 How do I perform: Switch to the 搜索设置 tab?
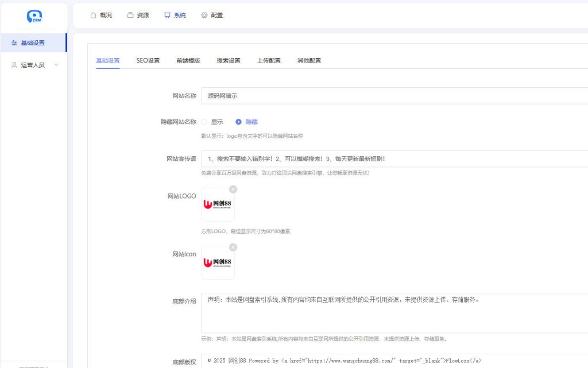[x=229, y=60]
